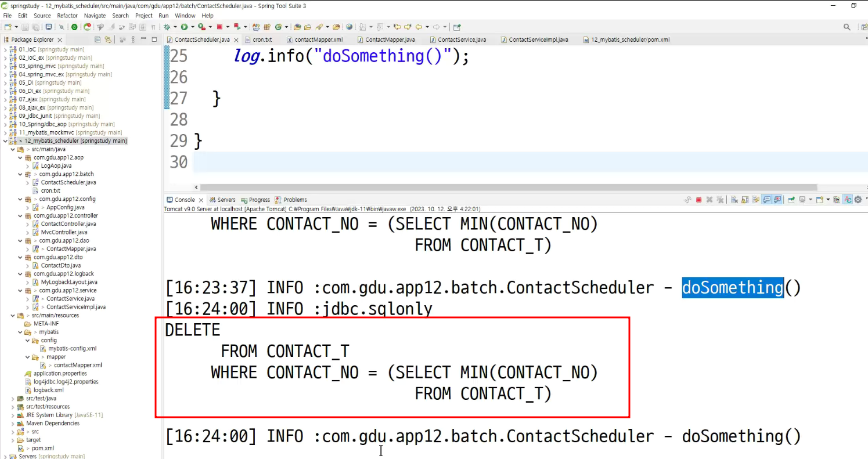The height and width of the screenshot is (459, 868).
Task: Toggle Show Console on Standard Error
Action: click(777, 200)
